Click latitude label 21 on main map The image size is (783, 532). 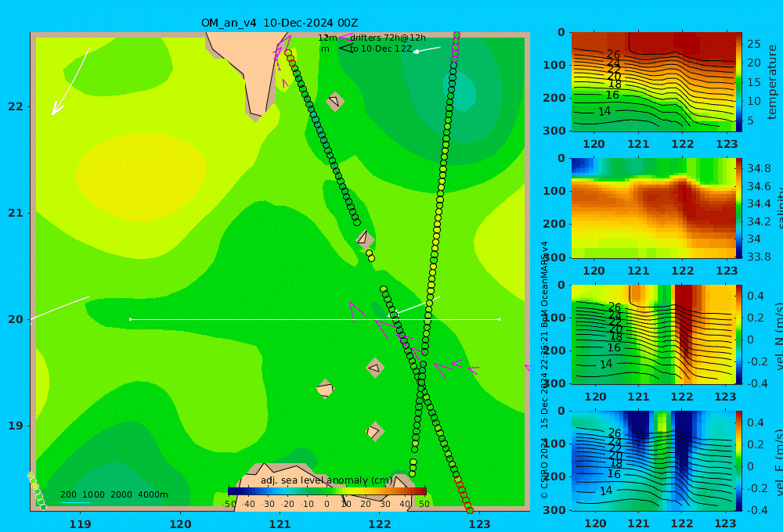tap(16, 213)
